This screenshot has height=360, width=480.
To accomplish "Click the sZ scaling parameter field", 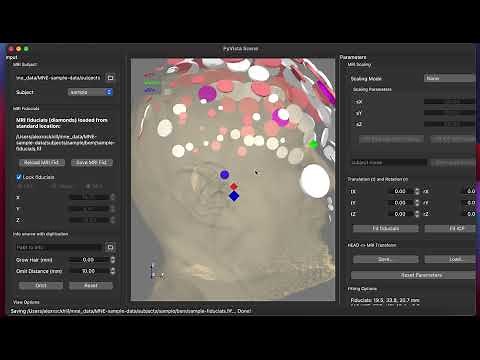I will coord(449,124).
